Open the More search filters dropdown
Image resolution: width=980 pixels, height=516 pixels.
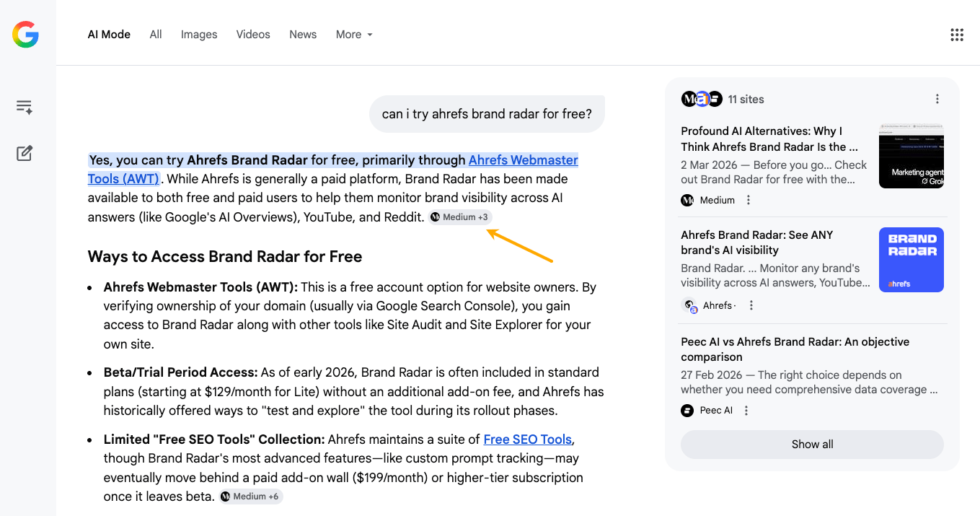[x=353, y=34]
